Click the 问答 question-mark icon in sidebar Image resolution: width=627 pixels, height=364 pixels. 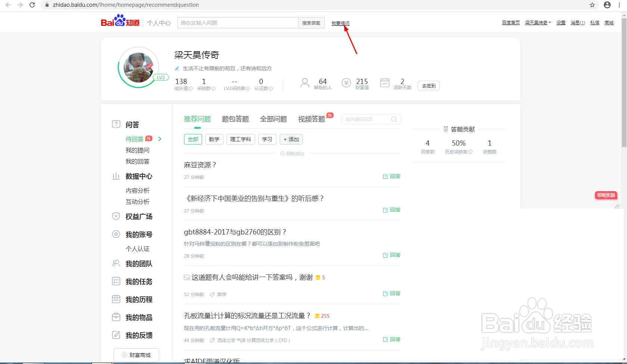[x=116, y=124]
